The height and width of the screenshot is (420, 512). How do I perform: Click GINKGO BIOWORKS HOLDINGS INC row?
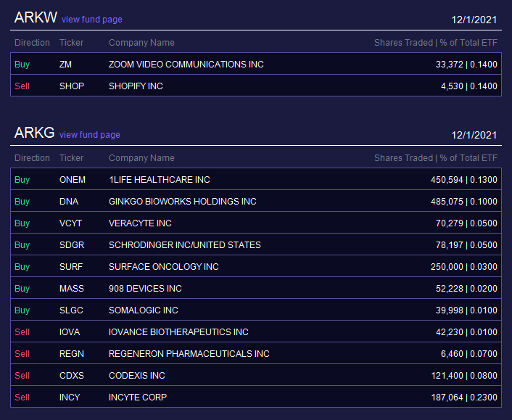[256, 201]
